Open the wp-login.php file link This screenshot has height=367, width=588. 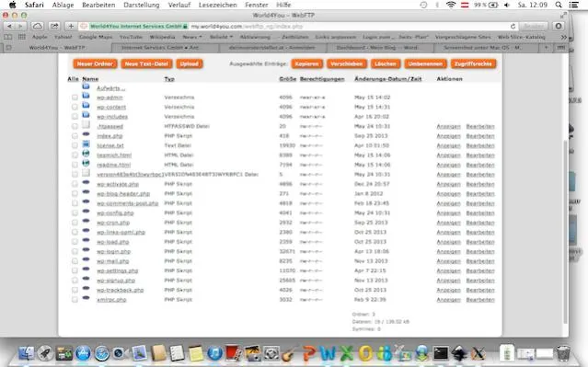click(113, 251)
